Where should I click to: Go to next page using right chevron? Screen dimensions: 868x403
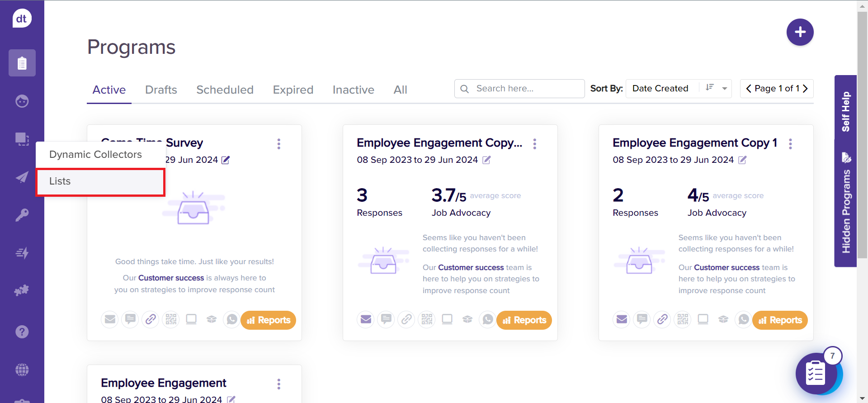click(x=805, y=89)
